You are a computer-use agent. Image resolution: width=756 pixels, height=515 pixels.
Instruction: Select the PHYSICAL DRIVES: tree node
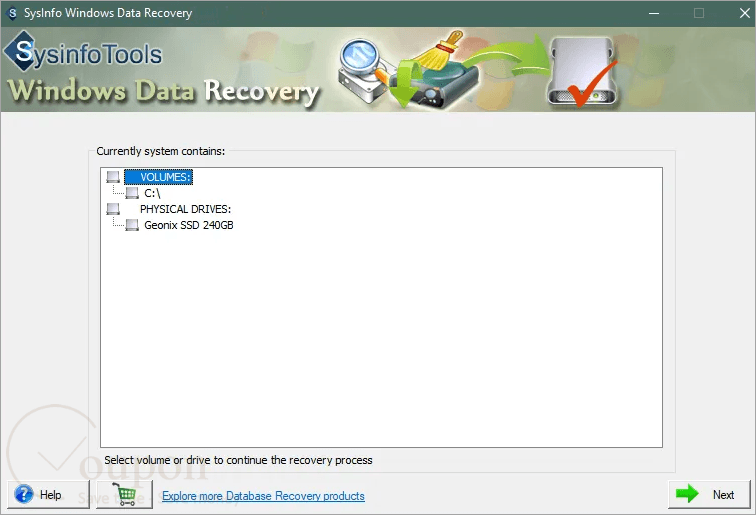click(185, 209)
